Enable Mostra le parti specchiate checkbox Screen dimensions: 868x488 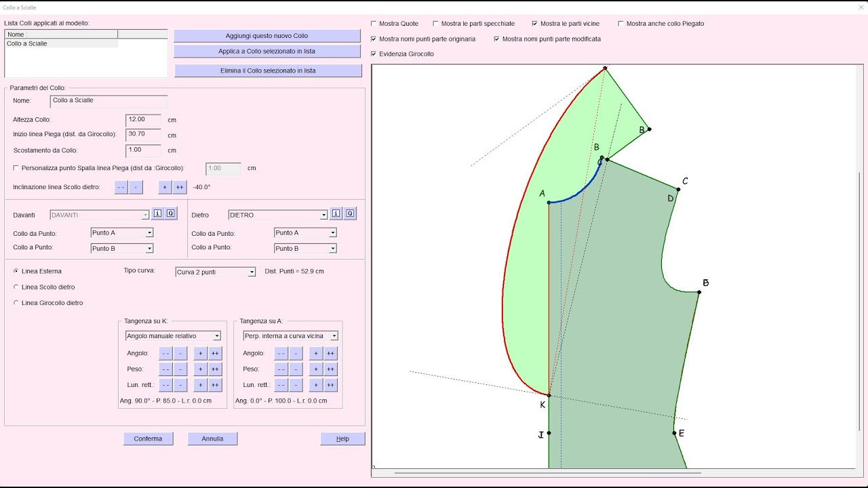pos(436,24)
